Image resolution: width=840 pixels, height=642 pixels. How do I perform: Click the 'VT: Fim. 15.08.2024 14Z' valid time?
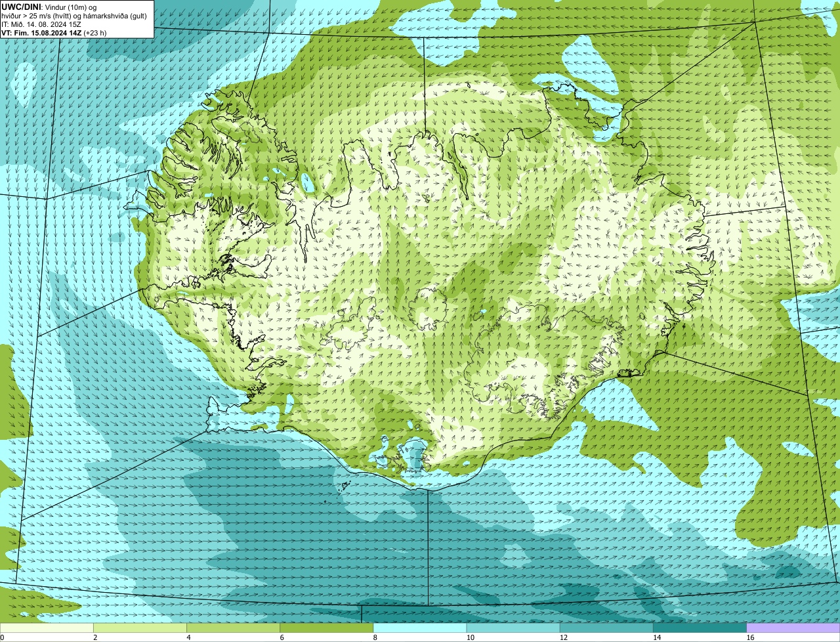(x=41, y=33)
